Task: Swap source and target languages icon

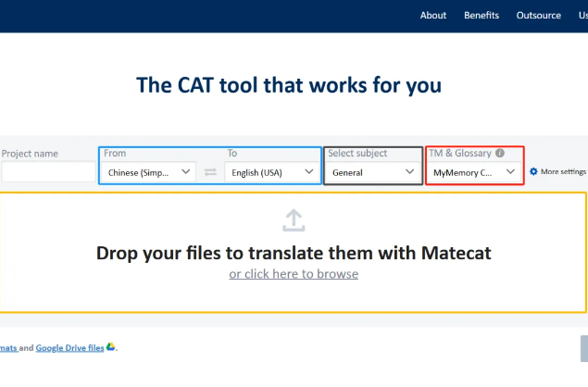Action: click(210, 172)
